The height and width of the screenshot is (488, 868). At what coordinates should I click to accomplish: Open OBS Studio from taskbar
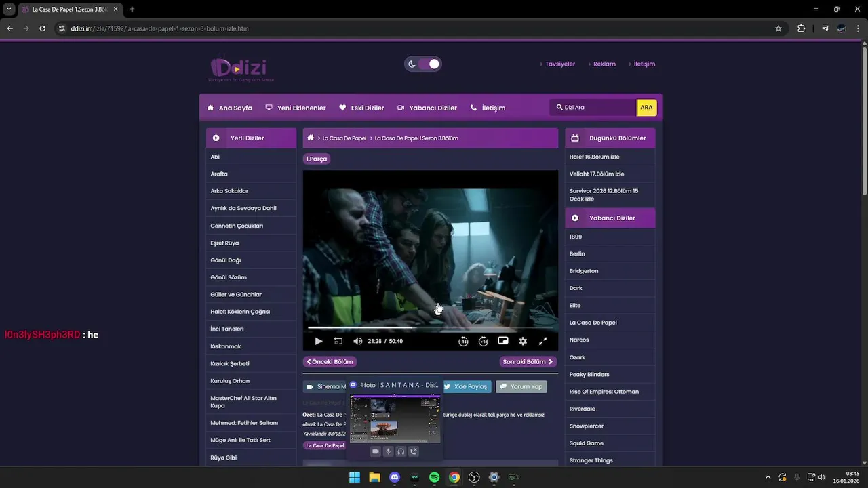point(474,477)
